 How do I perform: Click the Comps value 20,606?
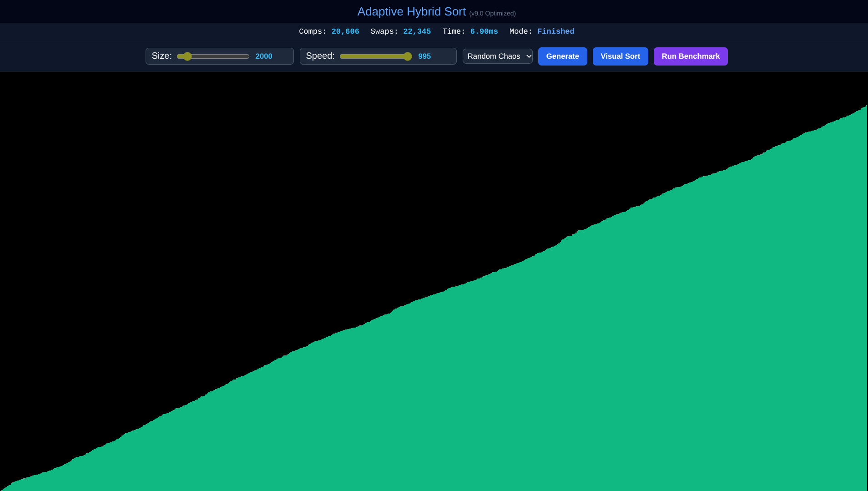point(345,31)
